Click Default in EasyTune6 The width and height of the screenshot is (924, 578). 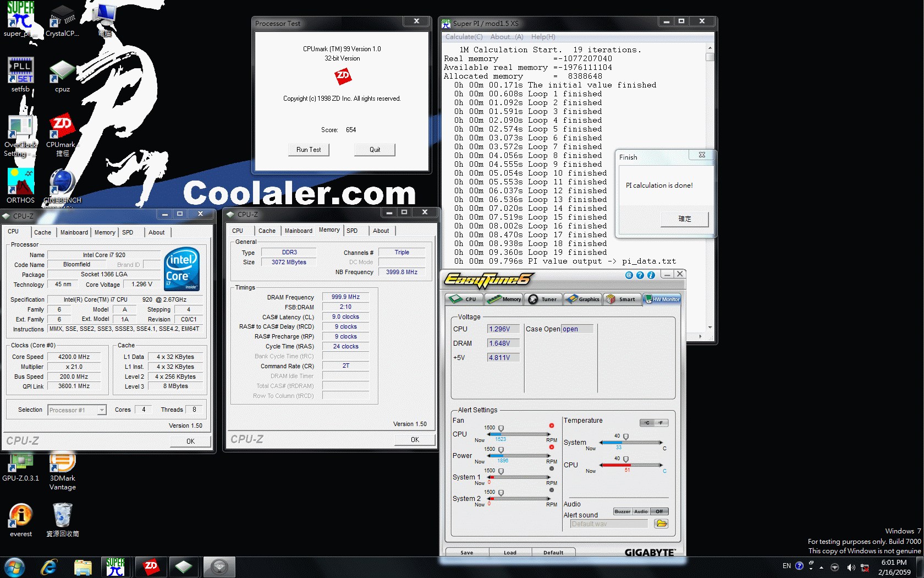[553, 552]
